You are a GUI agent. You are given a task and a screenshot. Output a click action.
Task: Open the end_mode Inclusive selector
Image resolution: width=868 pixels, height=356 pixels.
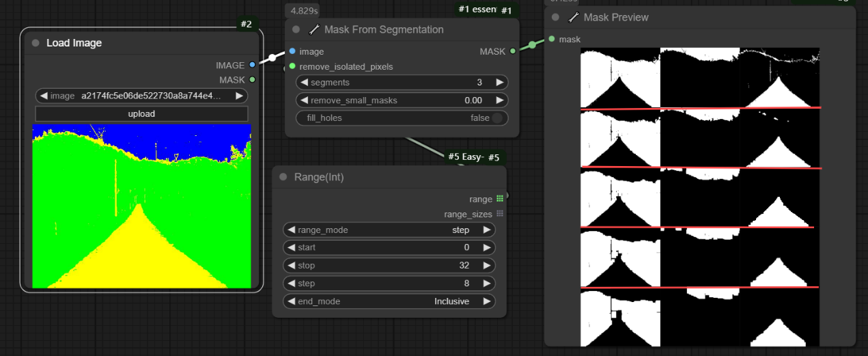[x=389, y=301]
